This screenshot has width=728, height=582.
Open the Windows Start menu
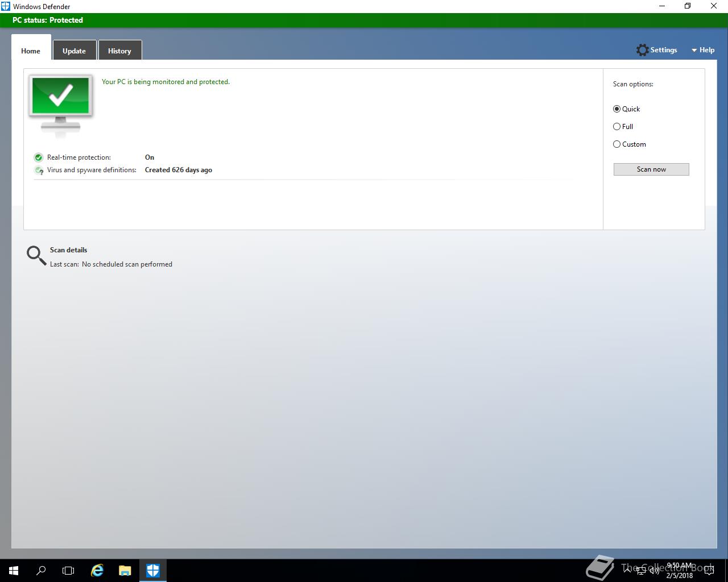pos(14,571)
